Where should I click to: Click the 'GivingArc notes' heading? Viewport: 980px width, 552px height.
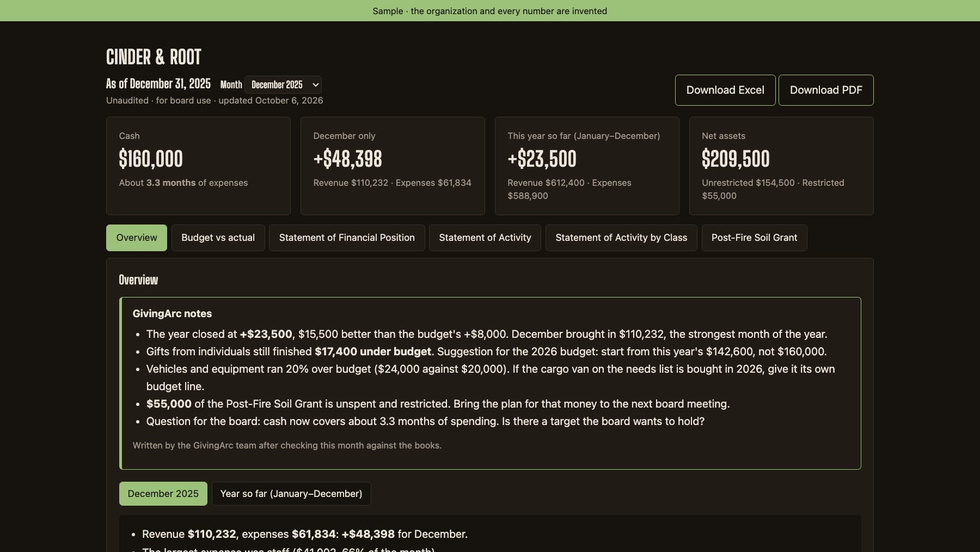point(172,314)
